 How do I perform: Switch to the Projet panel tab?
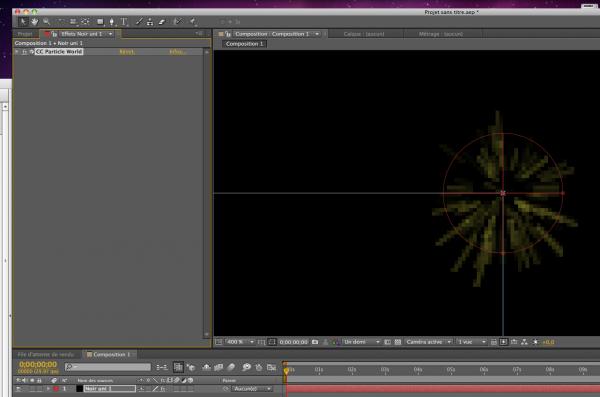point(25,34)
